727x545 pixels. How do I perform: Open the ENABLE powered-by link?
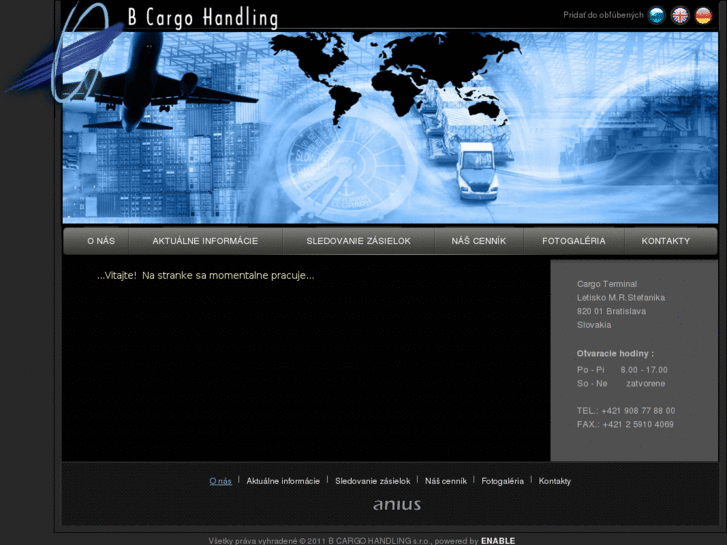tap(498, 541)
